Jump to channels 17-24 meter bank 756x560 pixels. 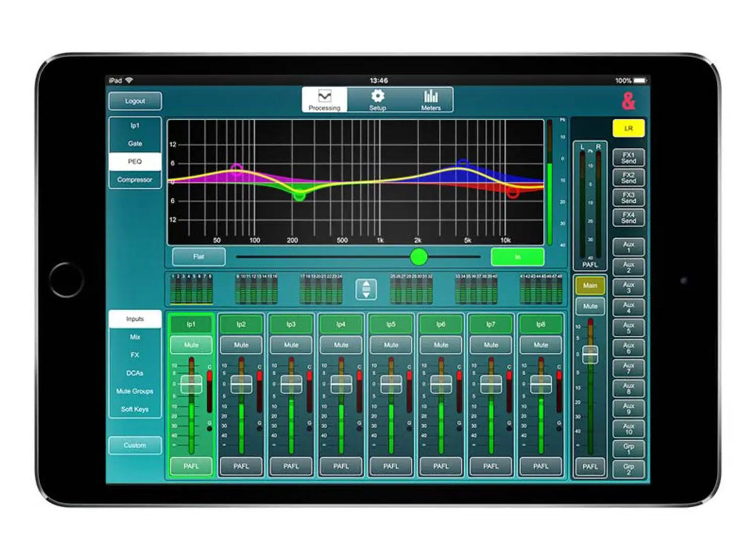(x=321, y=289)
